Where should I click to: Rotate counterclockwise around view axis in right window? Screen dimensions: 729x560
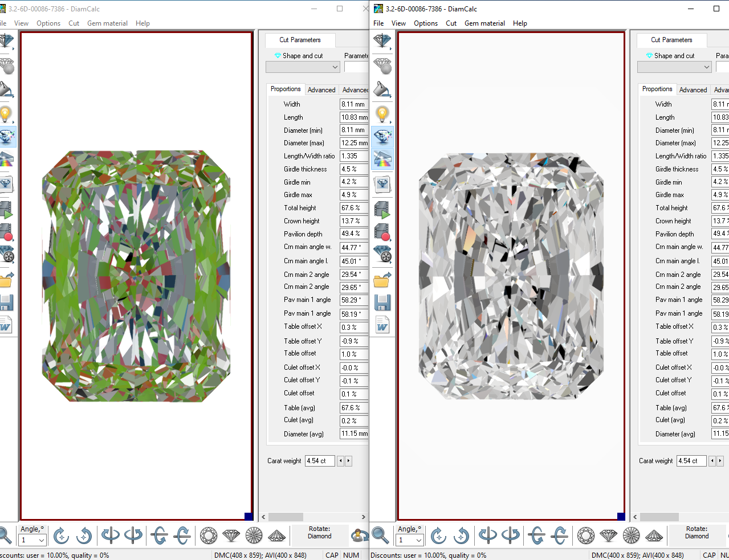pyautogui.click(x=461, y=536)
